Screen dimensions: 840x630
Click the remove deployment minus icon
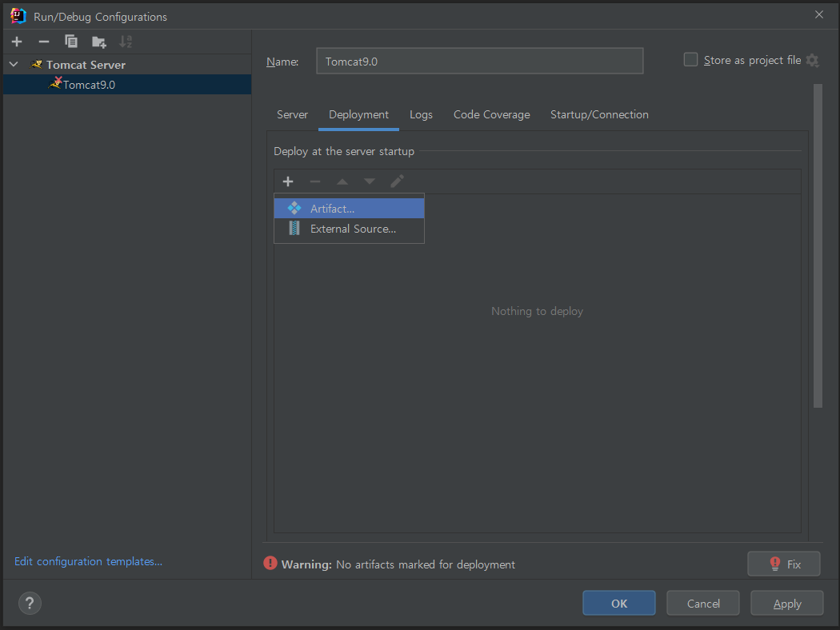pyautogui.click(x=315, y=181)
